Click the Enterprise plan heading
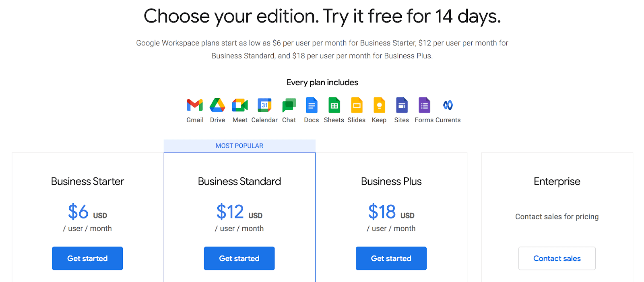This screenshot has width=644, height=282. pyautogui.click(x=557, y=181)
